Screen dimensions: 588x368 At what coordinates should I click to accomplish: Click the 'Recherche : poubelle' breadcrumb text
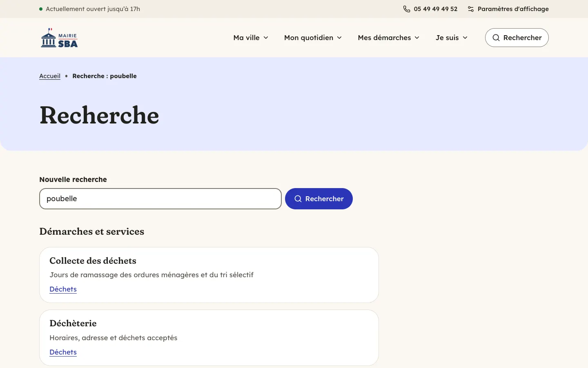(x=105, y=76)
